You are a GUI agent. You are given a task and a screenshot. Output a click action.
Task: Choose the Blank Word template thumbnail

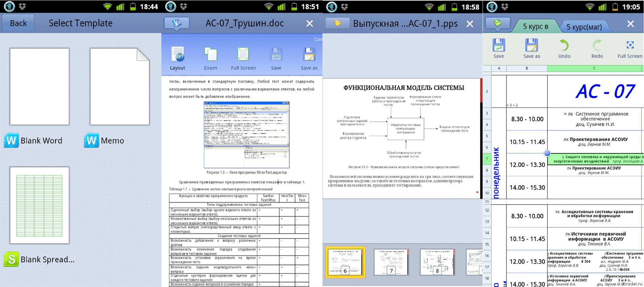click(40, 87)
